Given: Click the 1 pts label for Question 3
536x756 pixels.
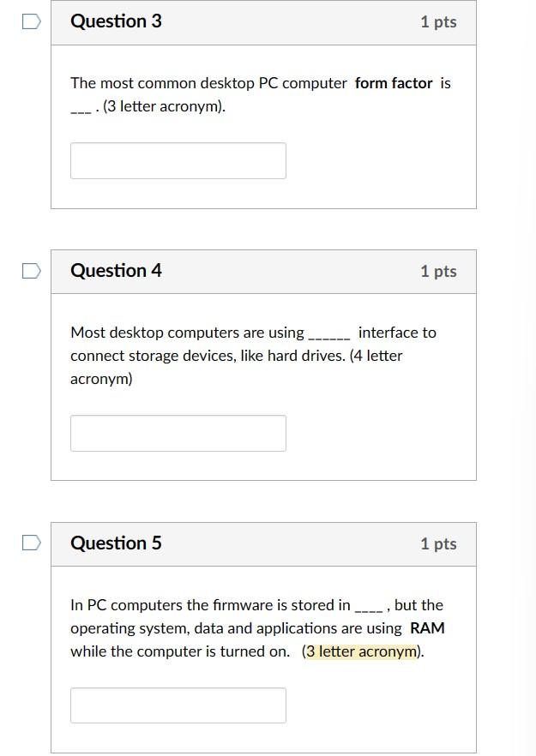Looking at the screenshot, I should pos(438,23).
